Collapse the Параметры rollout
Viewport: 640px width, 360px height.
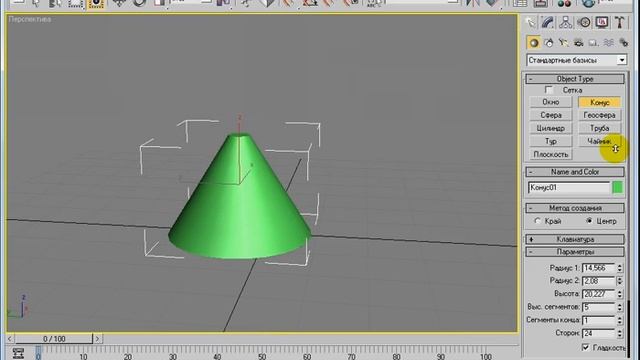575,252
